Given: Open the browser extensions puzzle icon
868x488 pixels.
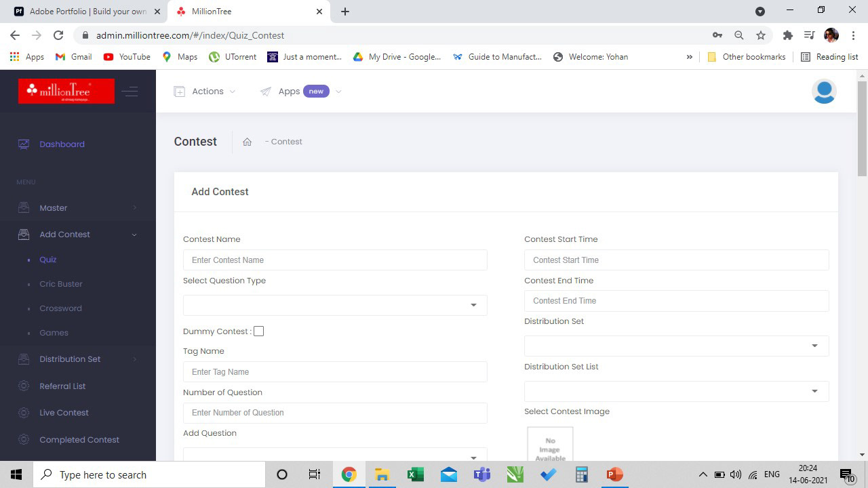Looking at the screenshot, I should [787, 35].
